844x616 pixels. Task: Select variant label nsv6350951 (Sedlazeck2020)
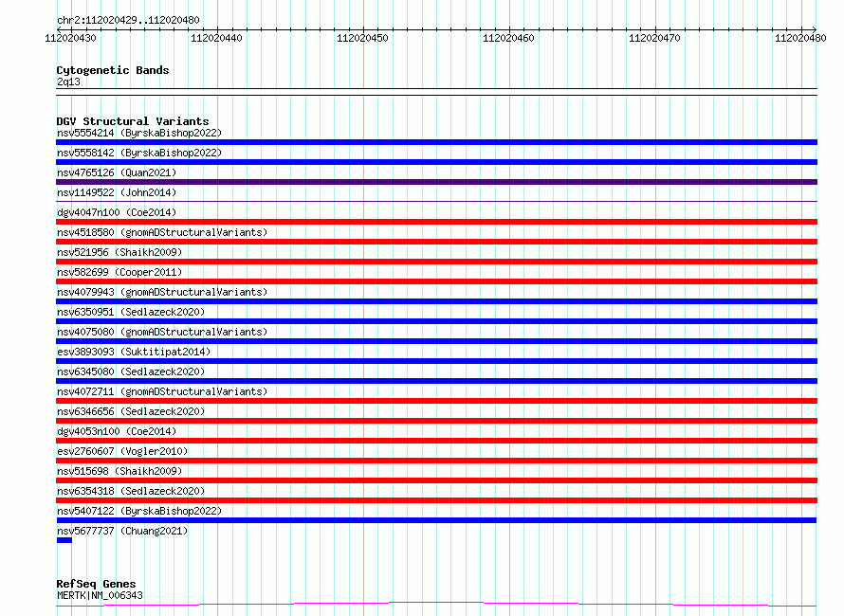[131, 312]
